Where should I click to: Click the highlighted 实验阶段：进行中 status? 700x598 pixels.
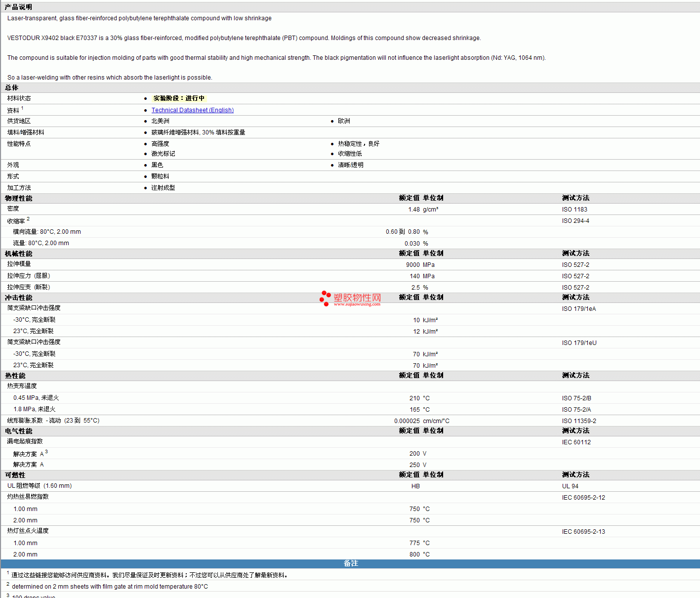click(x=178, y=98)
